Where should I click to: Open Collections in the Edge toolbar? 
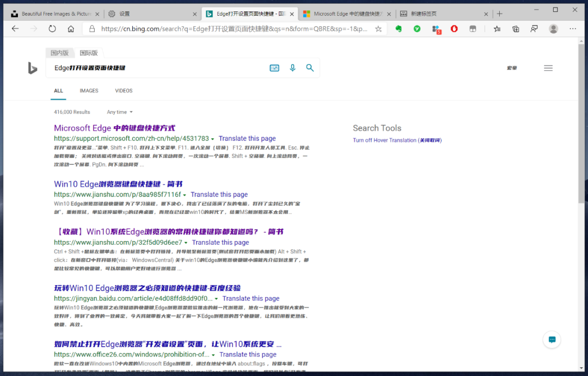(515, 29)
